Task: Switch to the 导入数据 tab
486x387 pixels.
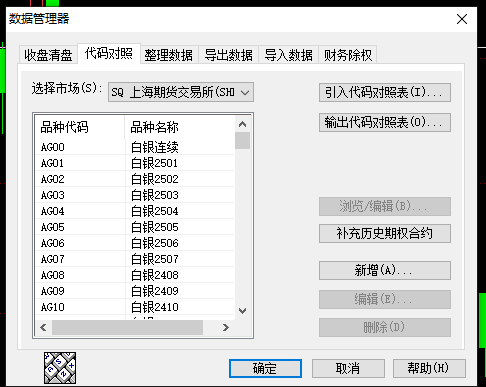Action: click(x=289, y=55)
